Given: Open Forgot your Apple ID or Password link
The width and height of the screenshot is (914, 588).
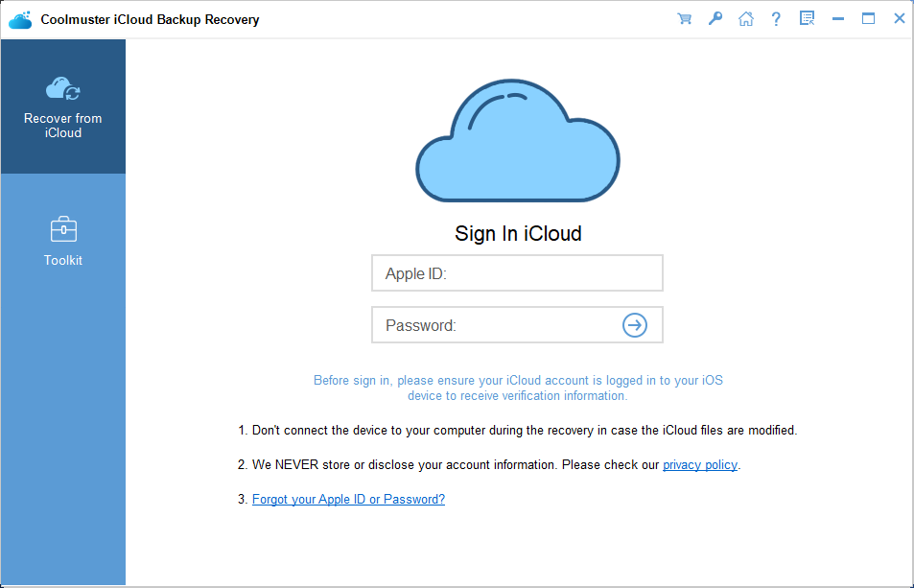Looking at the screenshot, I should (x=348, y=499).
